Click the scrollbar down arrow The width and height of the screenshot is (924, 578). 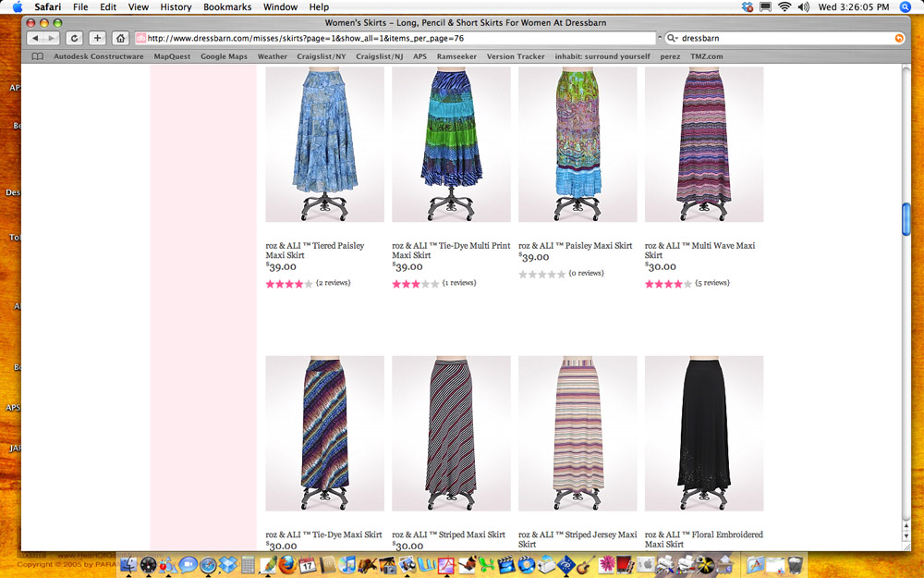pos(906,536)
